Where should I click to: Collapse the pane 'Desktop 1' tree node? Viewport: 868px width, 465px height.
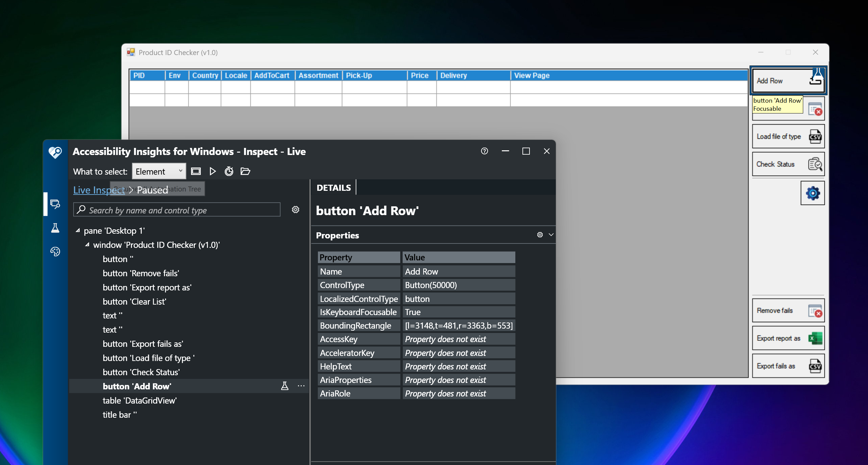tap(78, 231)
